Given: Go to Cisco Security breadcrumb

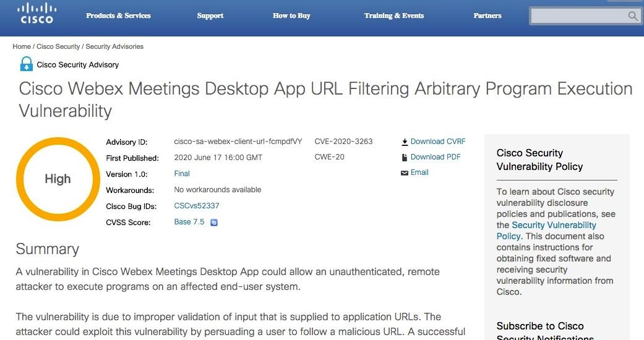Looking at the screenshot, I should click(58, 46).
